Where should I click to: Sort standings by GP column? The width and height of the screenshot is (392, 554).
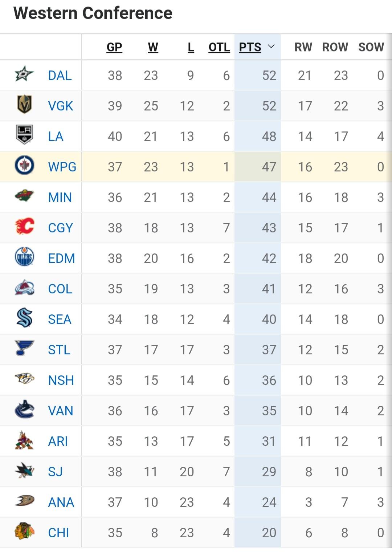coord(114,47)
